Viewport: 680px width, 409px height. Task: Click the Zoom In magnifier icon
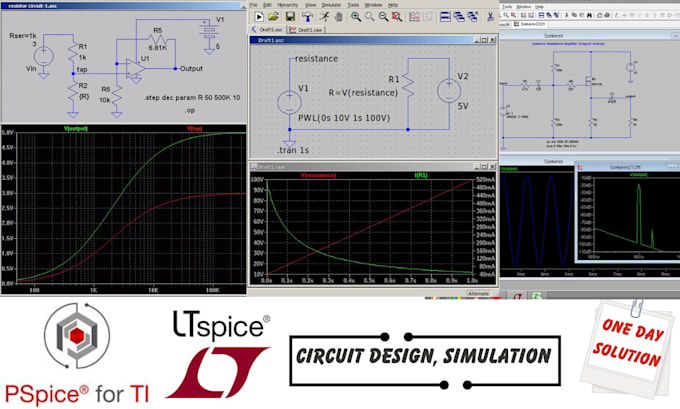(x=356, y=17)
